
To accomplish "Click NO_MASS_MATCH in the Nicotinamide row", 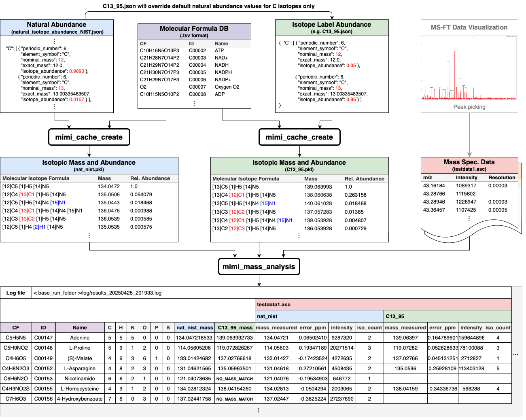I will click(x=234, y=379).
